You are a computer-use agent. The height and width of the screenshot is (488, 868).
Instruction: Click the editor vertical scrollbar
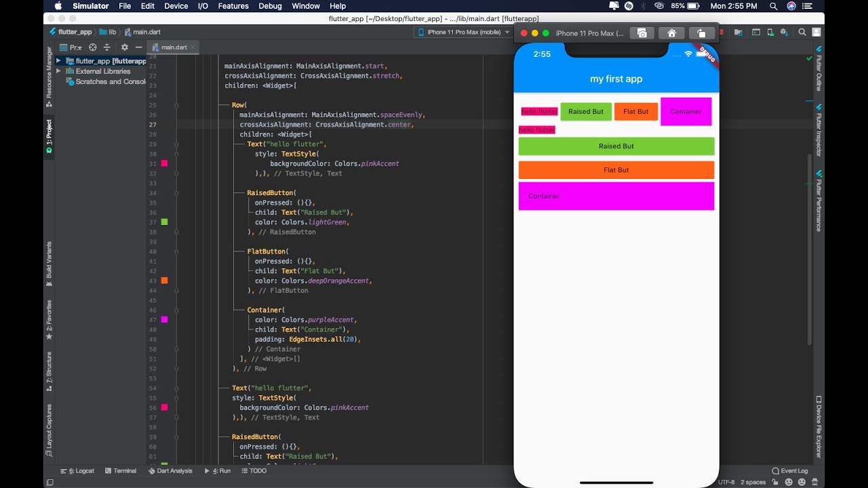tap(808, 249)
